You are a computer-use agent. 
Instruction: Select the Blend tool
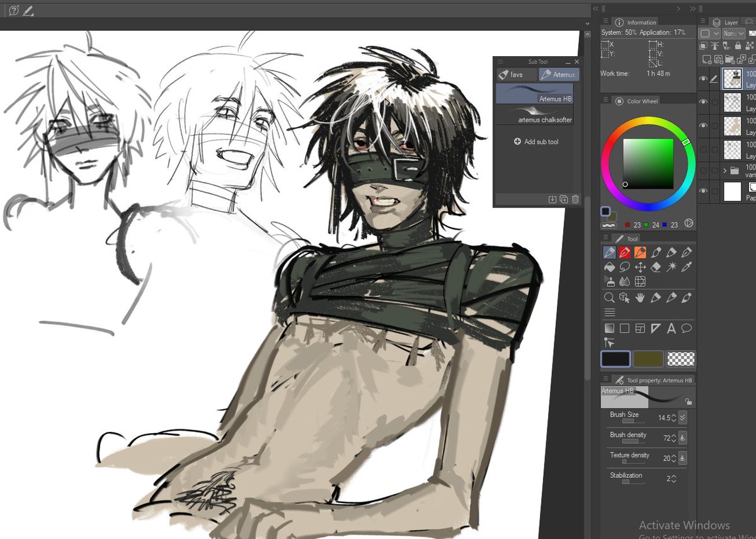pyautogui.click(x=625, y=282)
